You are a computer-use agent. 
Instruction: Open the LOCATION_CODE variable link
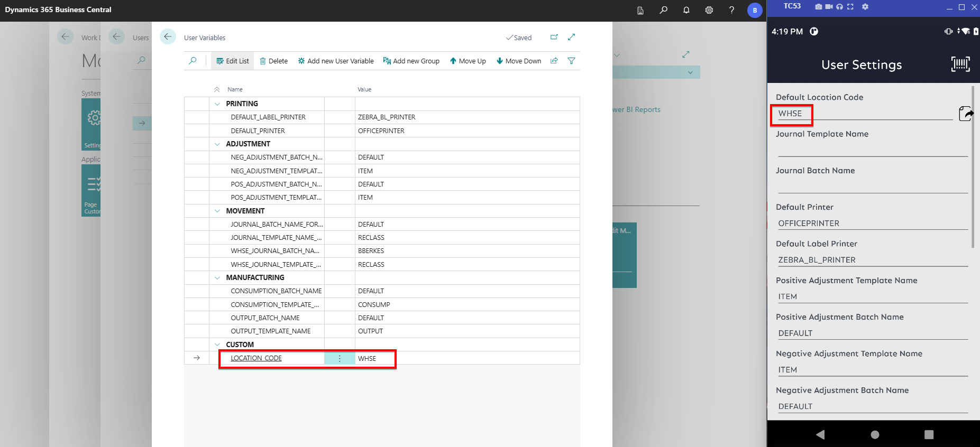pos(256,358)
